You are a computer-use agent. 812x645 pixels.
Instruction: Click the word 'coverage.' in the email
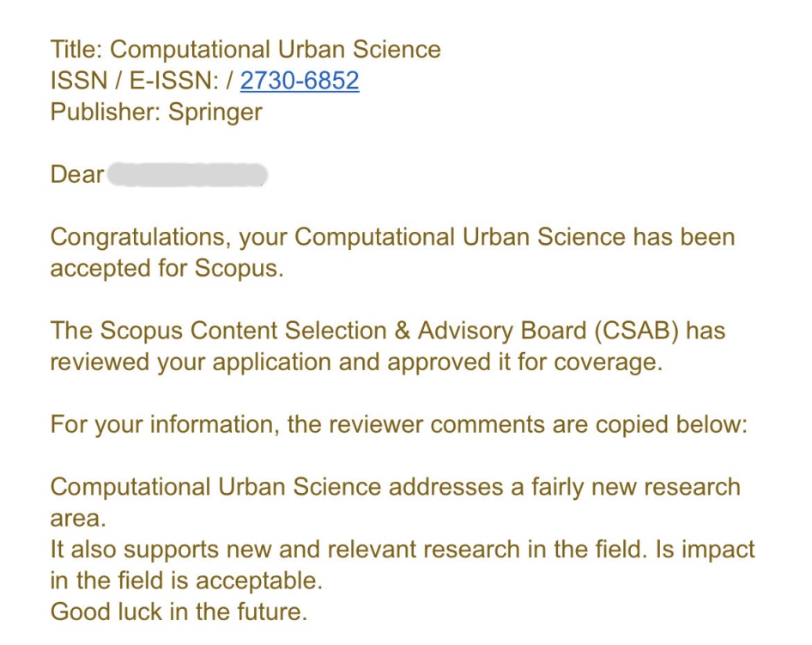click(608, 362)
